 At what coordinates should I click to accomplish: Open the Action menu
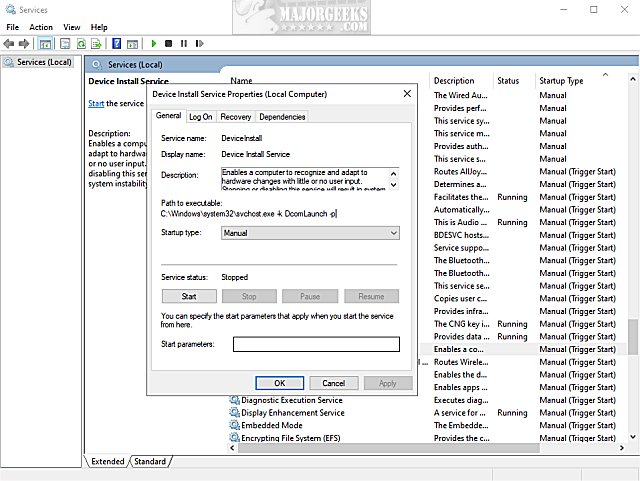point(41,27)
